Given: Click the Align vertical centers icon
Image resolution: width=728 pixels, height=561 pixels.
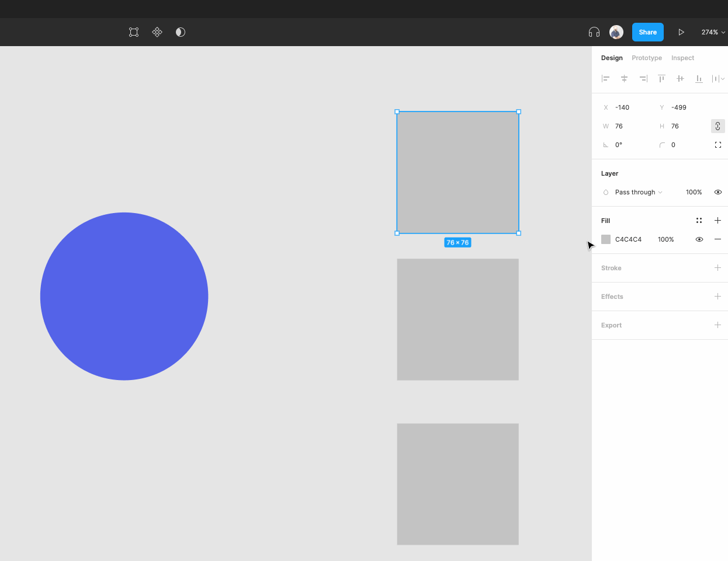Looking at the screenshot, I should 681,78.
